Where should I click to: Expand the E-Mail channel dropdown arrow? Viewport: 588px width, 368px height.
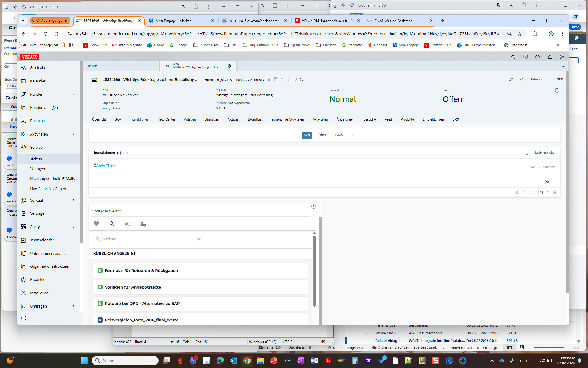pos(352,135)
